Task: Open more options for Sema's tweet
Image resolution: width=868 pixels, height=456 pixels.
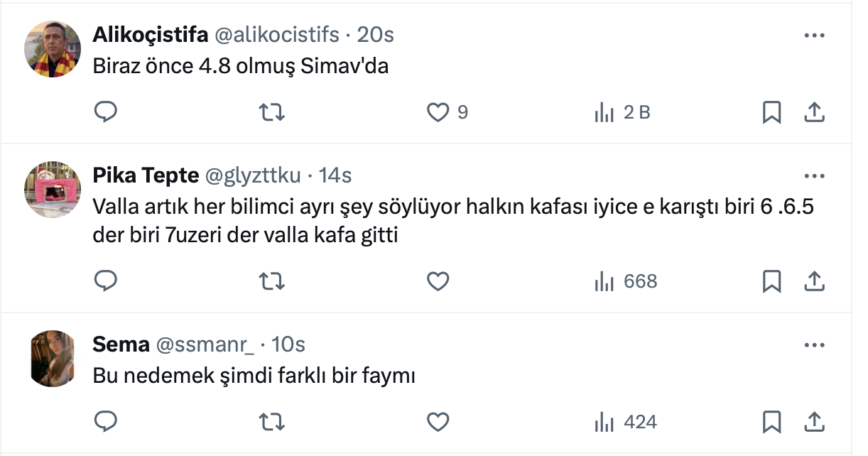Action: point(813,345)
